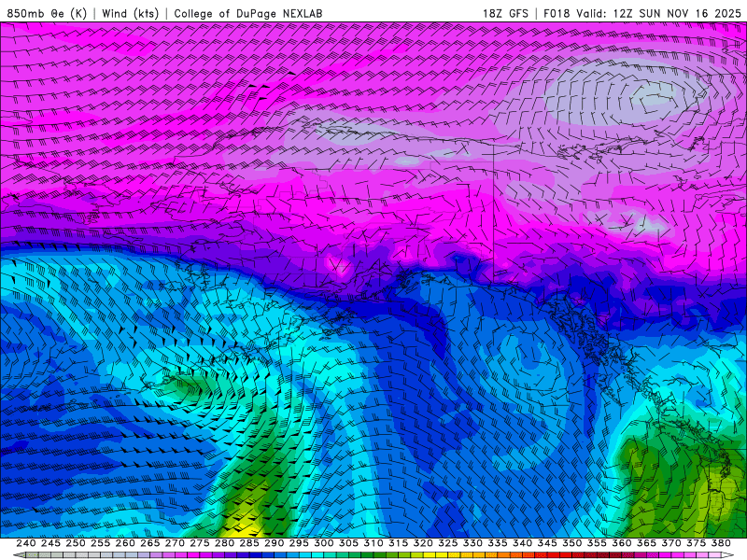Viewport: 747px width, 560px height.
Task: Click the 255 legend value
Action: pyautogui.click(x=100, y=543)
